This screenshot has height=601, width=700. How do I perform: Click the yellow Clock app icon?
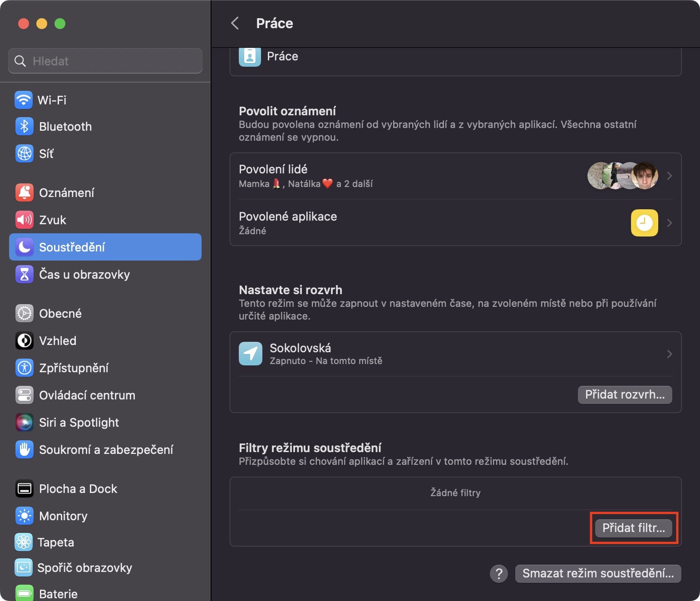click(x=644, y=223)
